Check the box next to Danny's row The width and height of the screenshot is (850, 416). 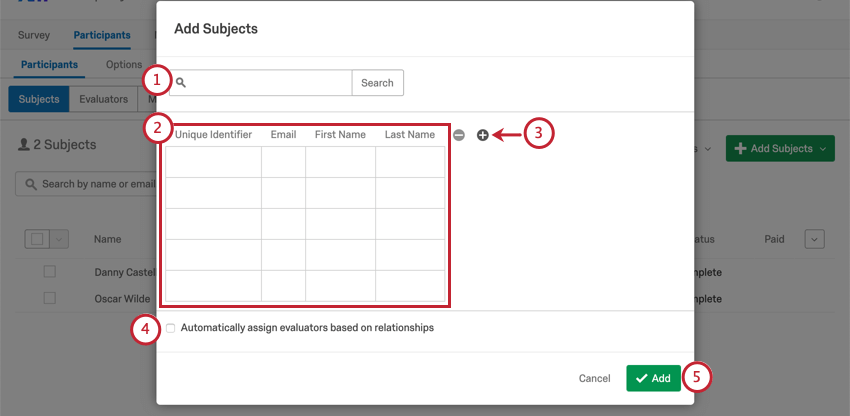49,272
